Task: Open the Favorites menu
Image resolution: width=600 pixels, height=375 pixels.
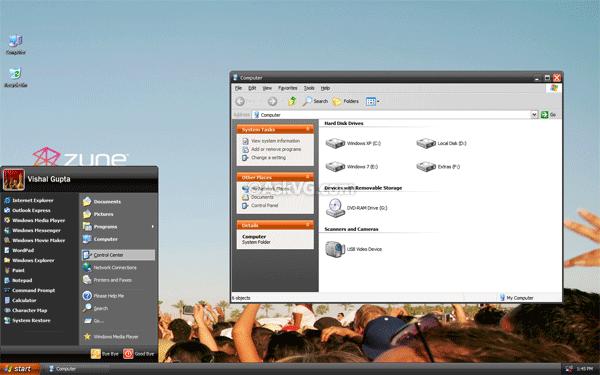Action: (287, 88)
